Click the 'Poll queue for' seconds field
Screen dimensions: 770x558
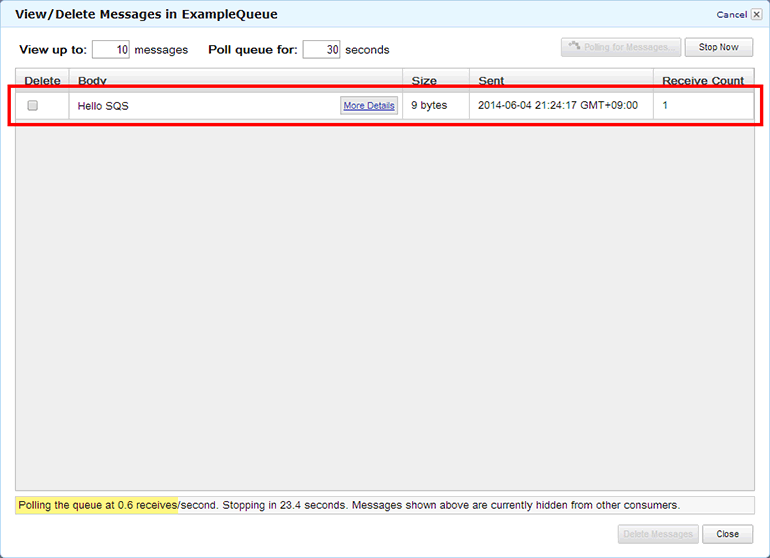(321, 49)
